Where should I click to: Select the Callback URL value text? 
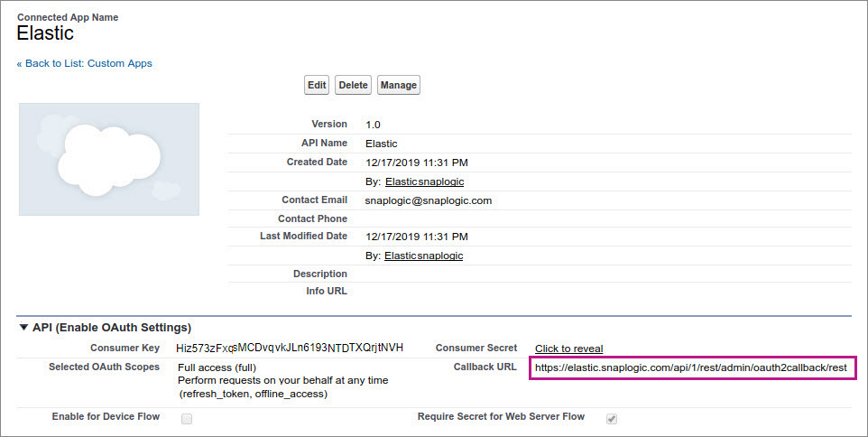[691, 367]
